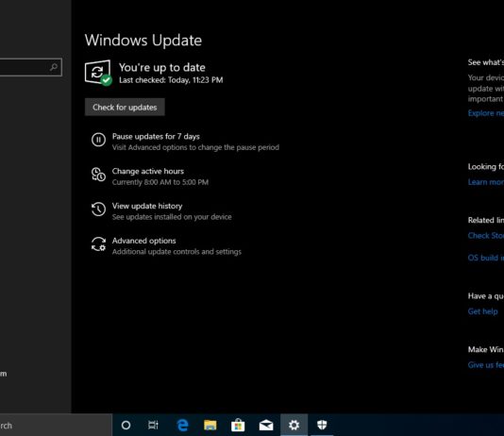Click the taskbar search box

pos(56,425)
